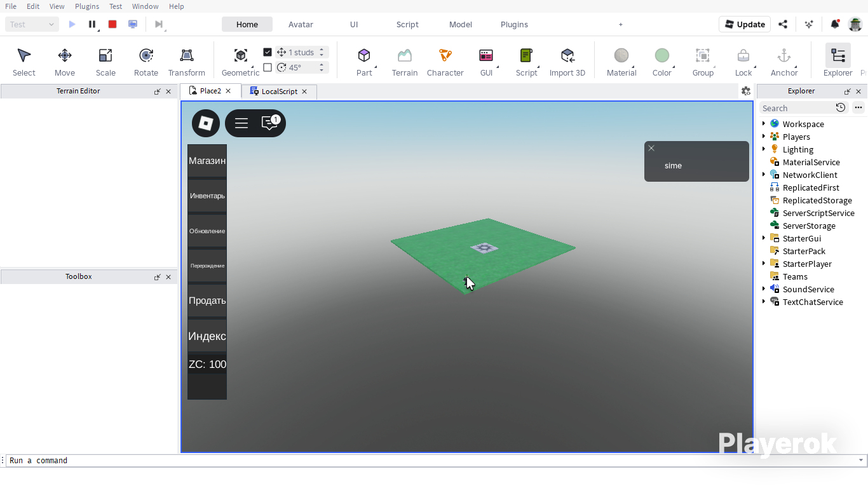Open the Window menu
The image size is (868, 488).
146,6
